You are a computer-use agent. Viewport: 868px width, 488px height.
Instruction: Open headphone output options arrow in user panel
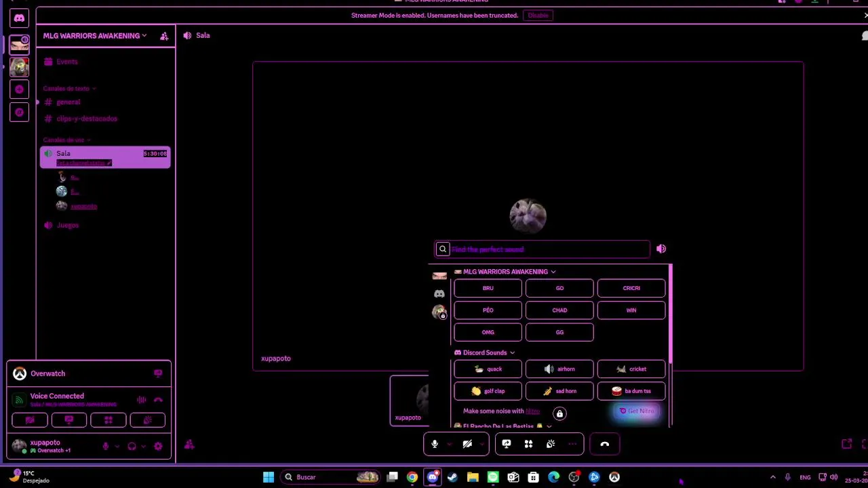[x=143, y=447]
